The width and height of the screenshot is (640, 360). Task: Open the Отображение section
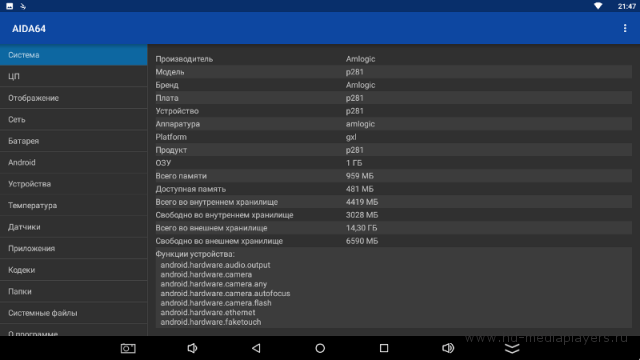pyautogui.click(x=73, y=98)
